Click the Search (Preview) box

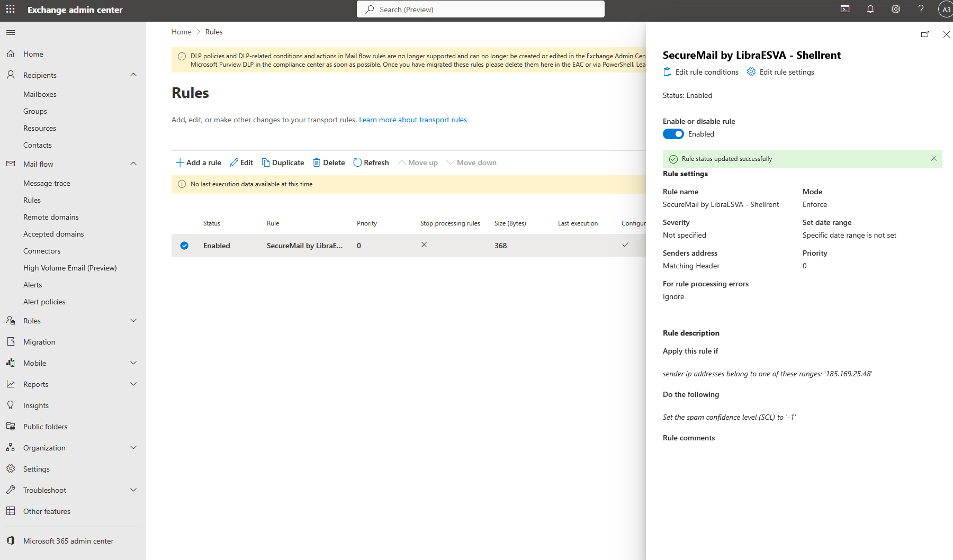pos(481,9)
